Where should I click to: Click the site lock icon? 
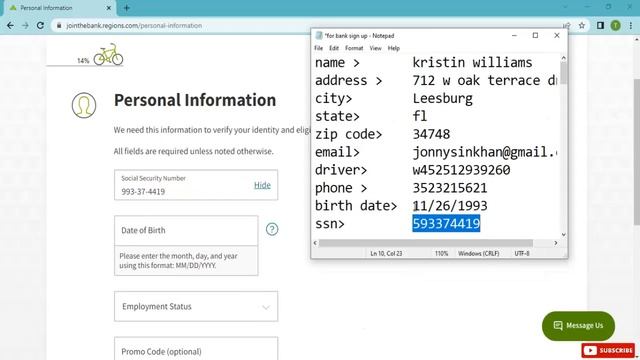pyautogui.click(x=59, y=25)
